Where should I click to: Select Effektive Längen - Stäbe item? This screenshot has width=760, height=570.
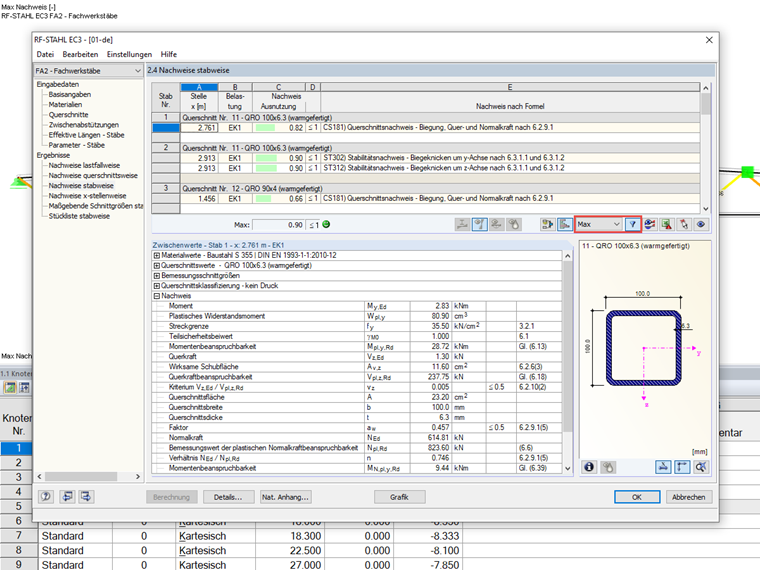pos(86,135)
